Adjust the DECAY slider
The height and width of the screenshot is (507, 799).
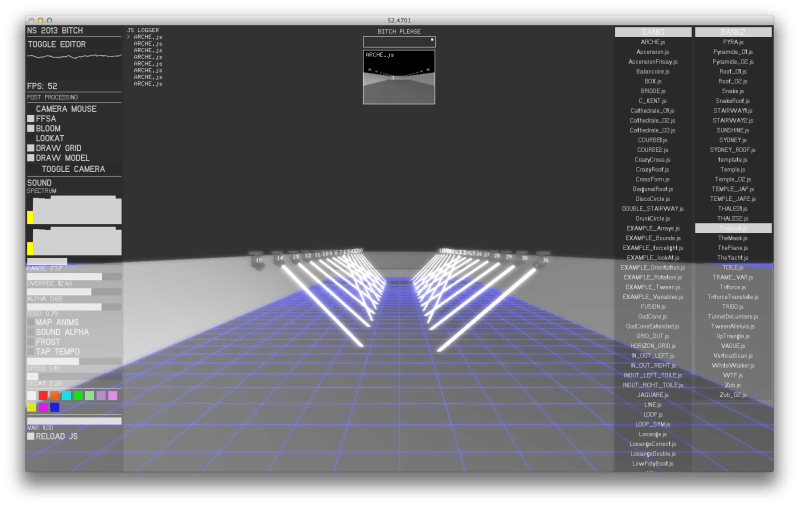[x=74, y=377]
